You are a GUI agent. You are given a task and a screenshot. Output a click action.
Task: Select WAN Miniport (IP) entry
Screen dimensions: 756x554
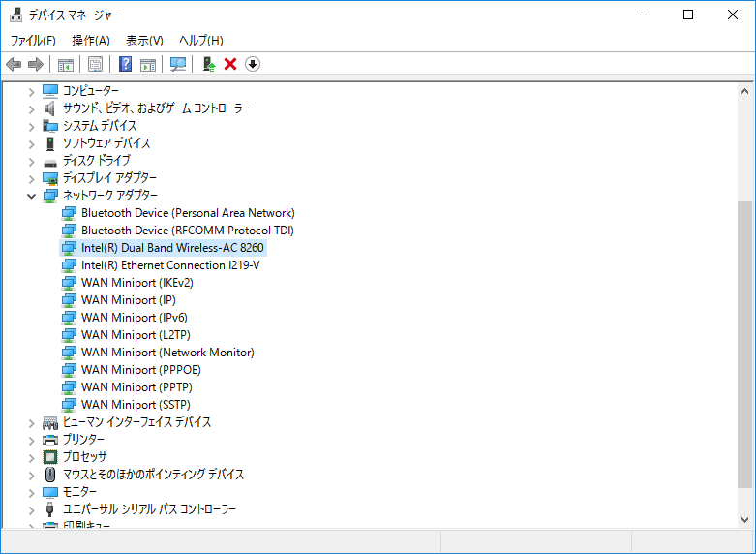pos(129,300)
